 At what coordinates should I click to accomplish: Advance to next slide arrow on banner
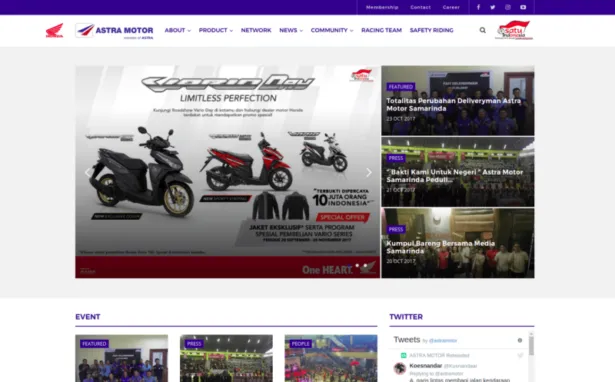369,172
